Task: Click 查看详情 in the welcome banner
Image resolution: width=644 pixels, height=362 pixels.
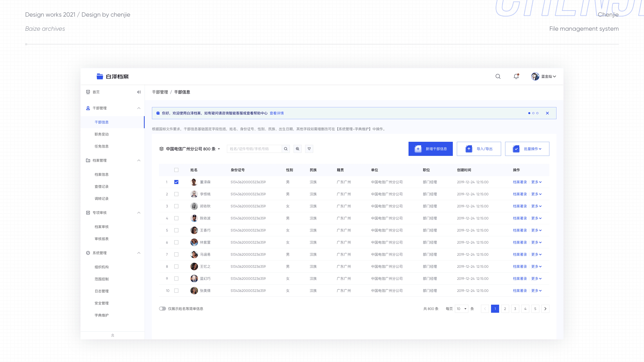Action: tap(276, 113)
